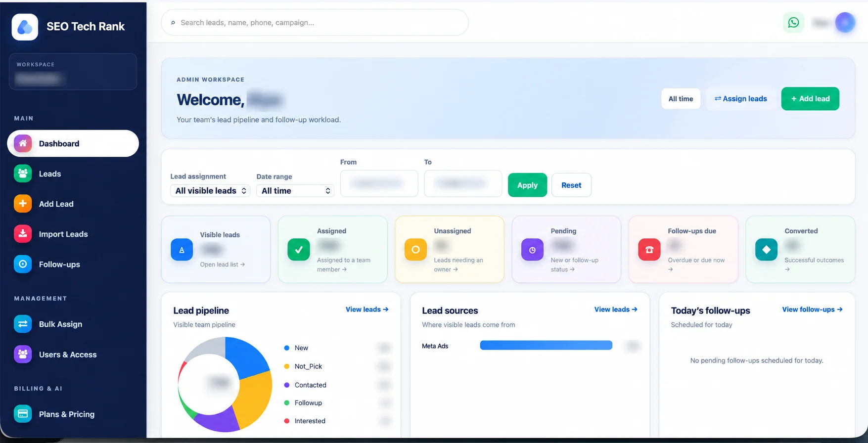This screenshot has width=868, height=443.
Task: Click the All time button in welcome banner
Action: (681, 99)
